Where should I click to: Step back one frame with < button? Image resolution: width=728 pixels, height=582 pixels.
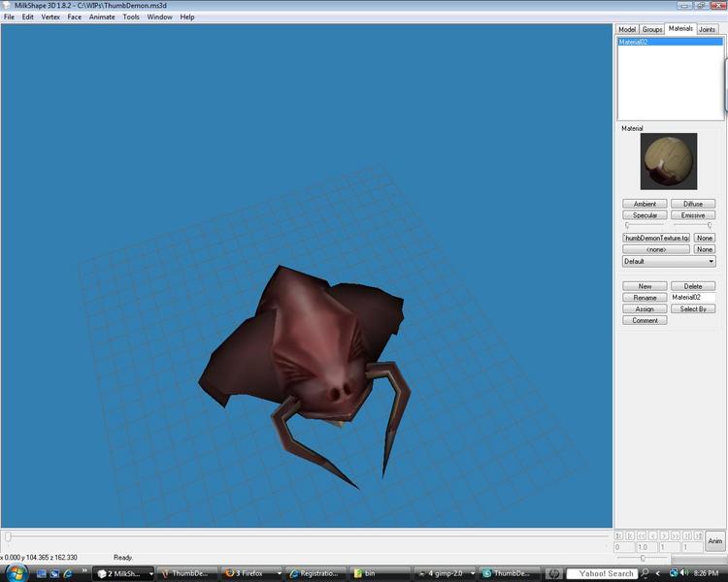point(653,535)
